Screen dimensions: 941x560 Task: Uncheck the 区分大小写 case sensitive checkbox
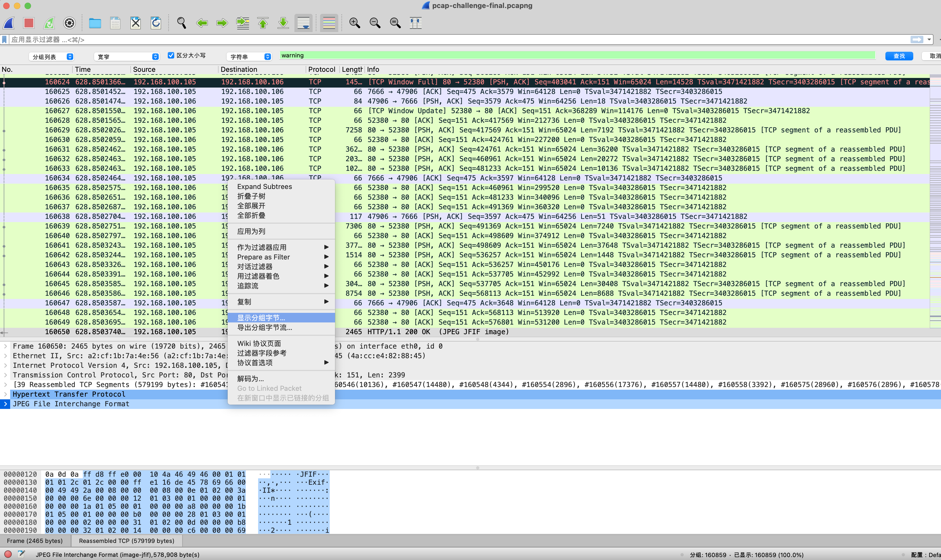click(171, 56)
